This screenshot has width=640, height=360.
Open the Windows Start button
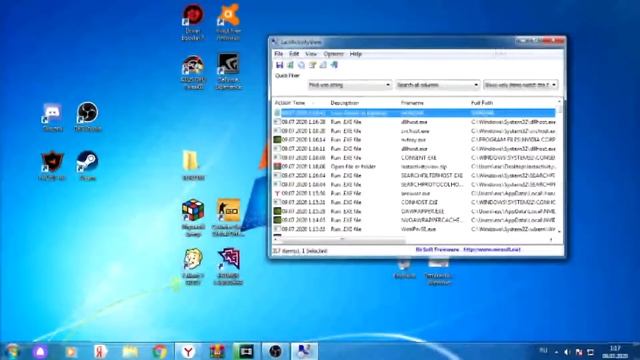click(x=13, y=351)
